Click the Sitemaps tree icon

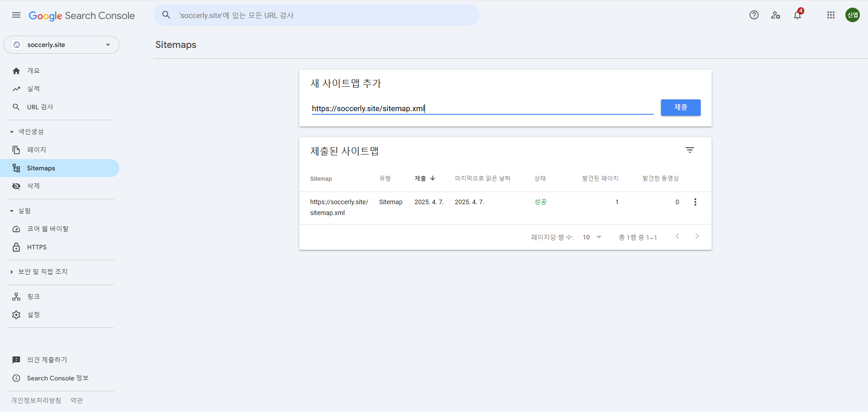click(x=16, y=168)
